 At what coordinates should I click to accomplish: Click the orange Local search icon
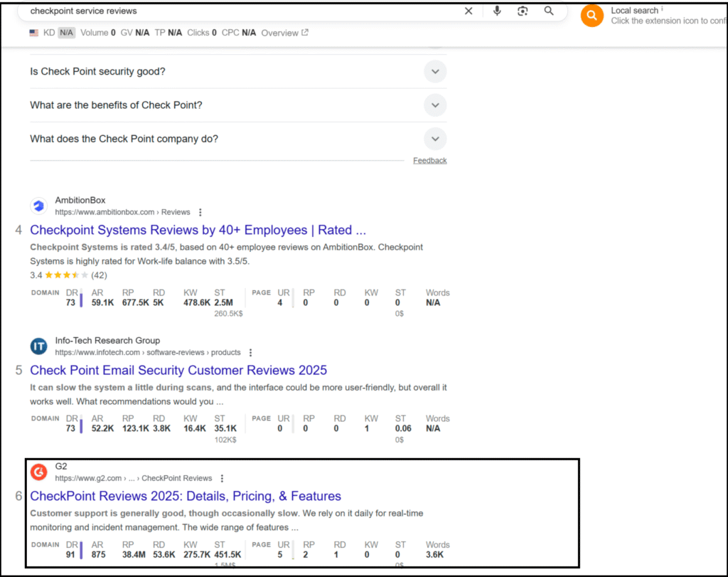coord(591,16)
